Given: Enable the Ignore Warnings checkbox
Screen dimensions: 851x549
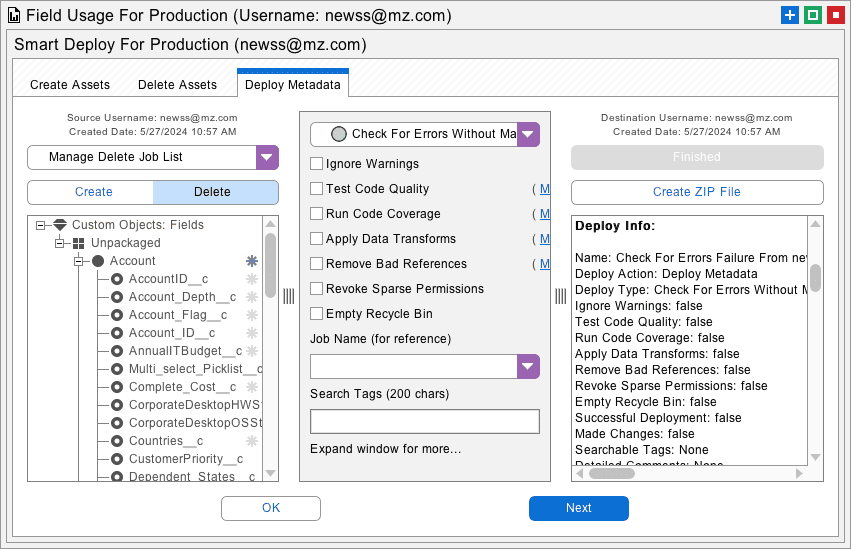Looking at the screenshot, I should click(x=317, y=164).
